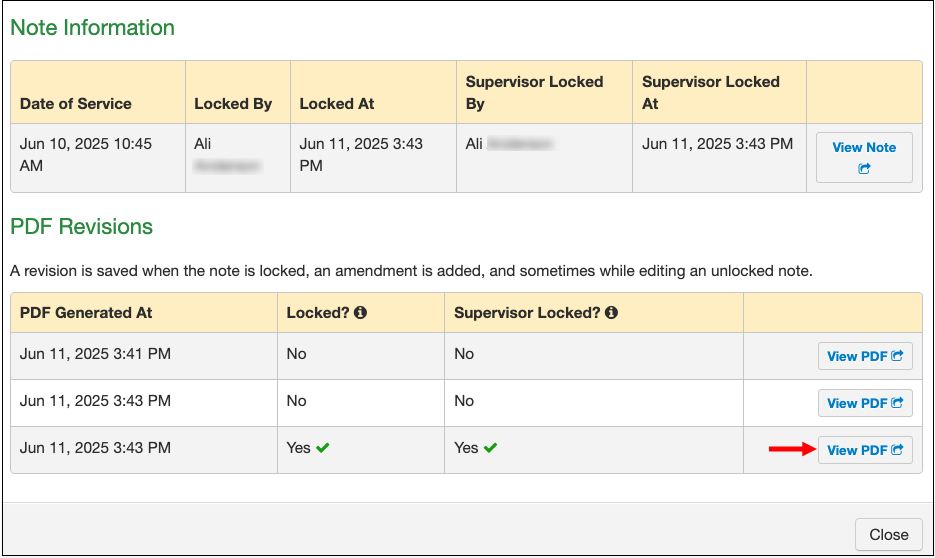The image size is (935, 558).
Task: Click the info icon beside Supervisor Locked? header
Action: (611, 313)
